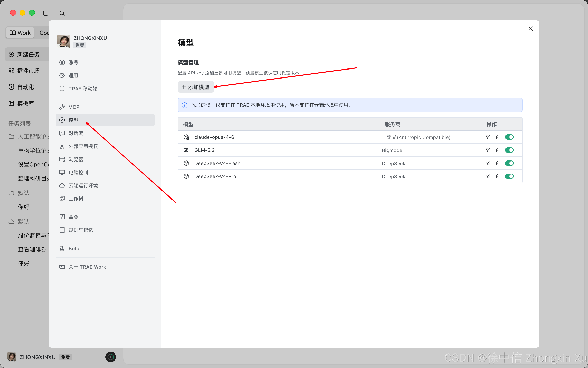The image size is (588, 368).
Task: Open 关于 TRAE Work page
Action: pyautogui.click(x=105, y=267)
